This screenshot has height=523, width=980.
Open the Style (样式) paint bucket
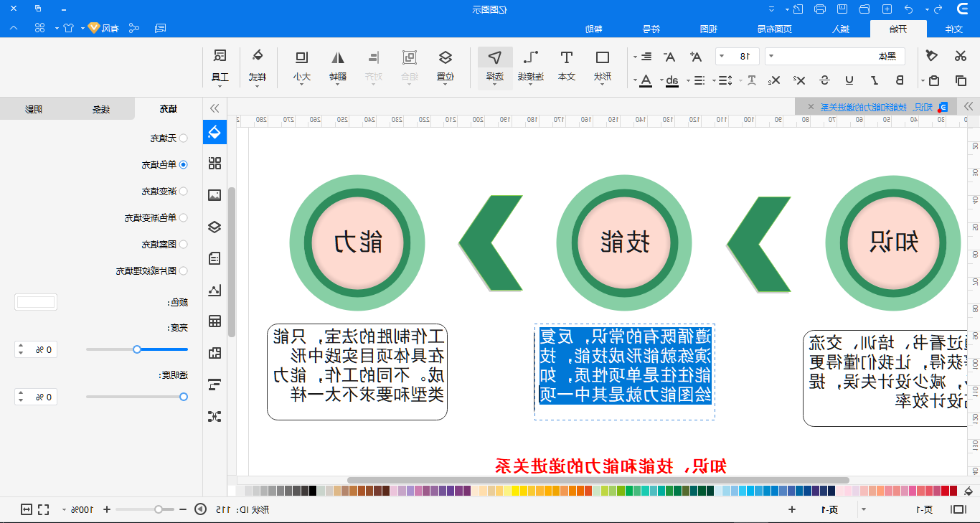(257, 65)
